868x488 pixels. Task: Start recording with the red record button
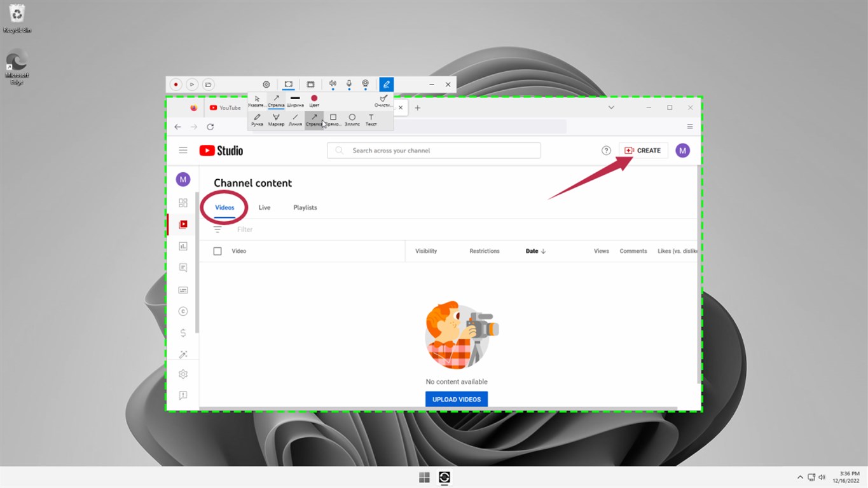(176, 85)
